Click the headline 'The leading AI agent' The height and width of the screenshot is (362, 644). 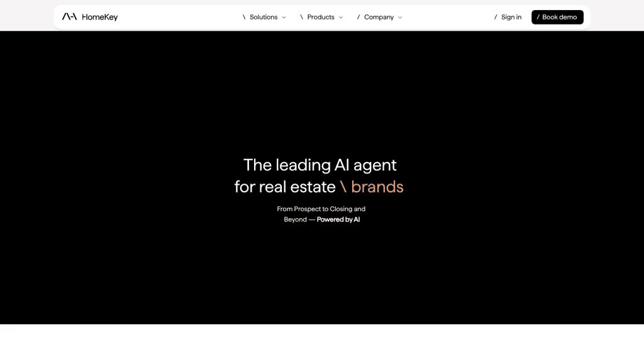click(x=320, y=165)
